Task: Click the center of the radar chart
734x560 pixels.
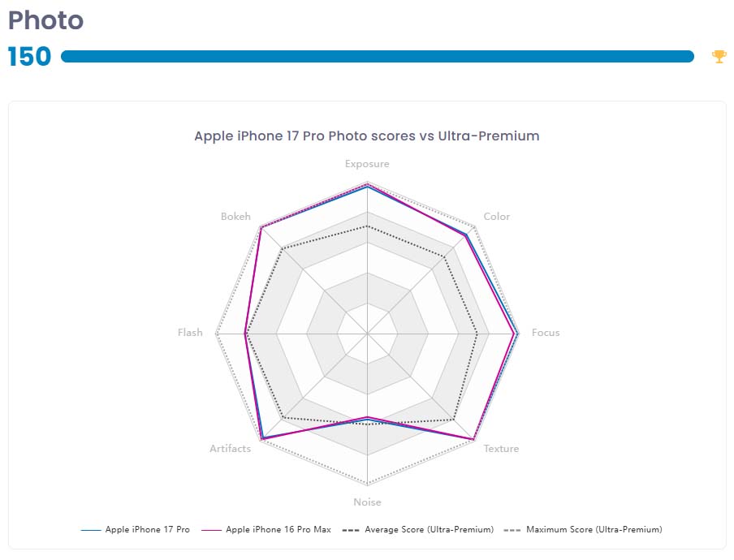Action: click(367, 334)
